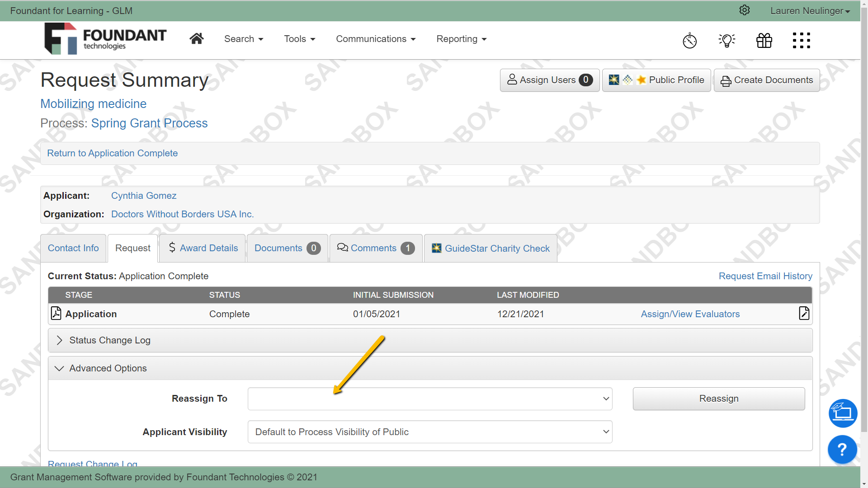868x488 pixels.
Task: Click the Assign Users button
Action: (550, 80)
